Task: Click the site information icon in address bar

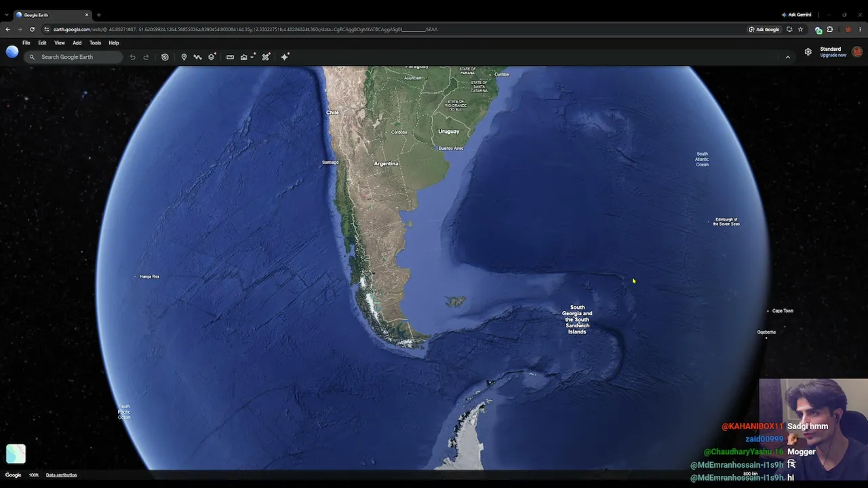Action: coord(46,29)
